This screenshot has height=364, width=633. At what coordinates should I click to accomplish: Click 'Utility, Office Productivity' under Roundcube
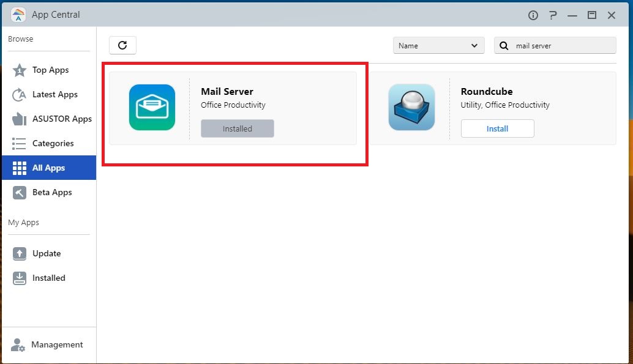tap(505, 105)
